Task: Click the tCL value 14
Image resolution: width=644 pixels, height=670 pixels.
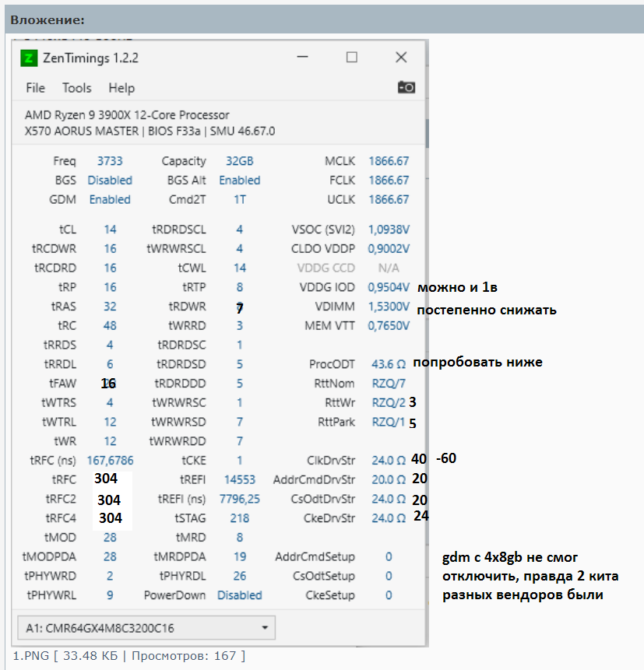Action: point(110,230)
